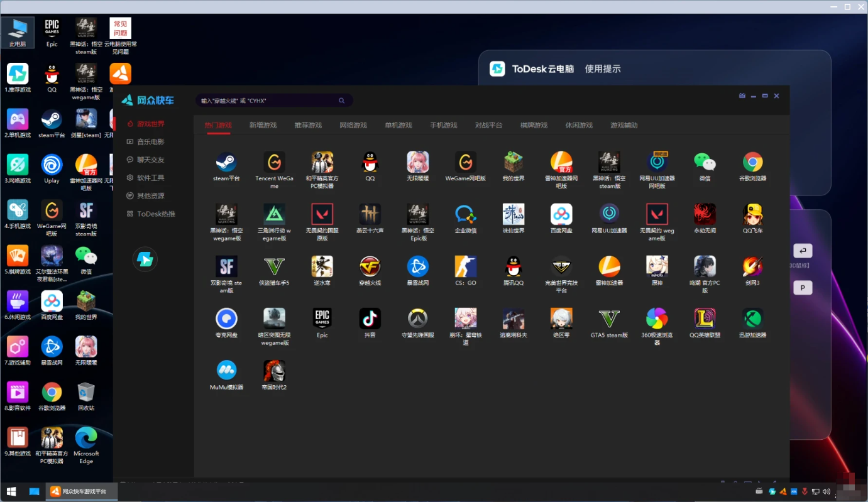
Task: Select 1.推荐游戏 desktop folder icon
Action: (x=18, y=78)
